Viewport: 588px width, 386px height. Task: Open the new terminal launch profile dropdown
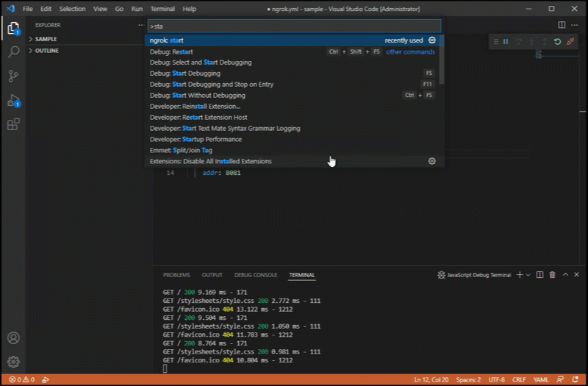pos(528,275)
